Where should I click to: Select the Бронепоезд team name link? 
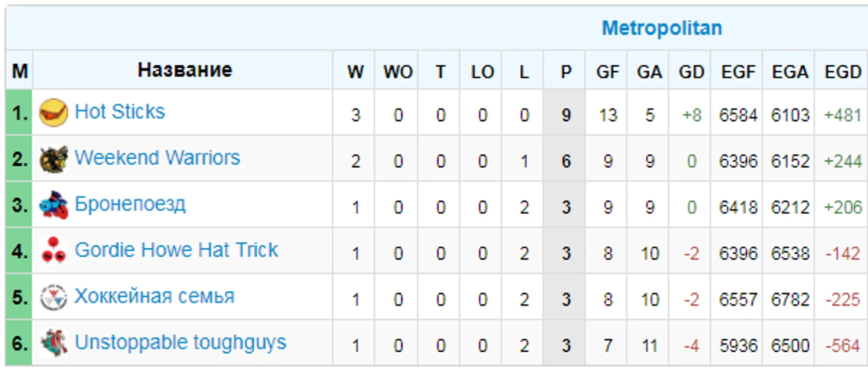click(x=130, y=204)
